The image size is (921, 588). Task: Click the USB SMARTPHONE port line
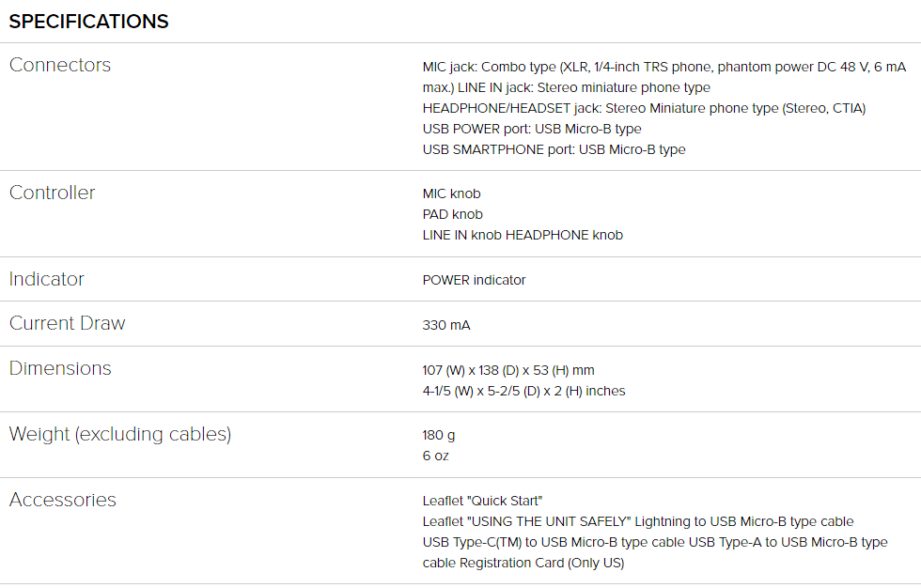pyautogui.click(x=554, y=149)
